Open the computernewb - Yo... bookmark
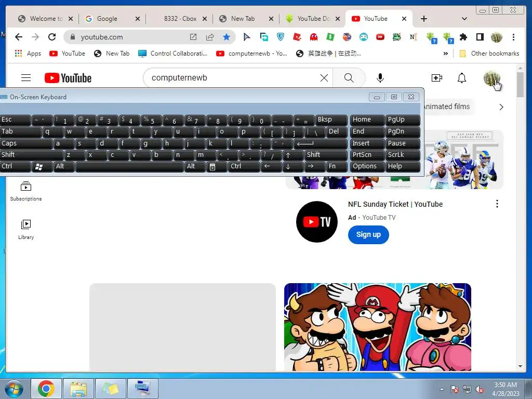 (252, 54)
